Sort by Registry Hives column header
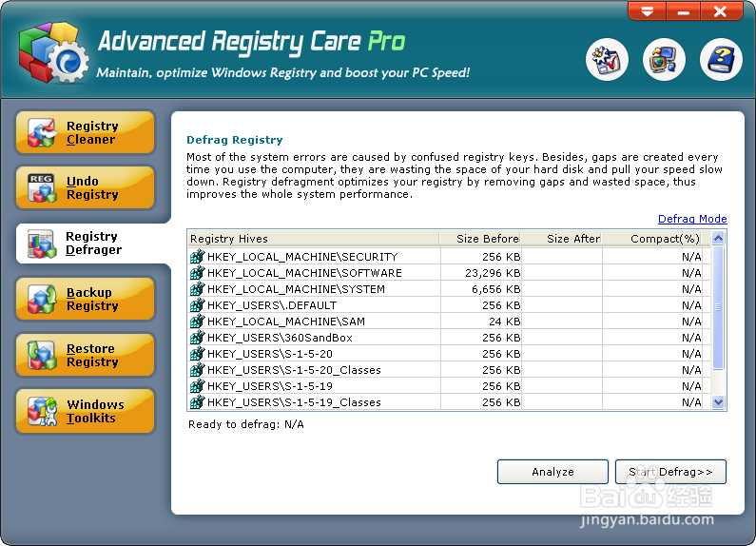Viewport: 756px width, 546px height. (x=314, y=239)
